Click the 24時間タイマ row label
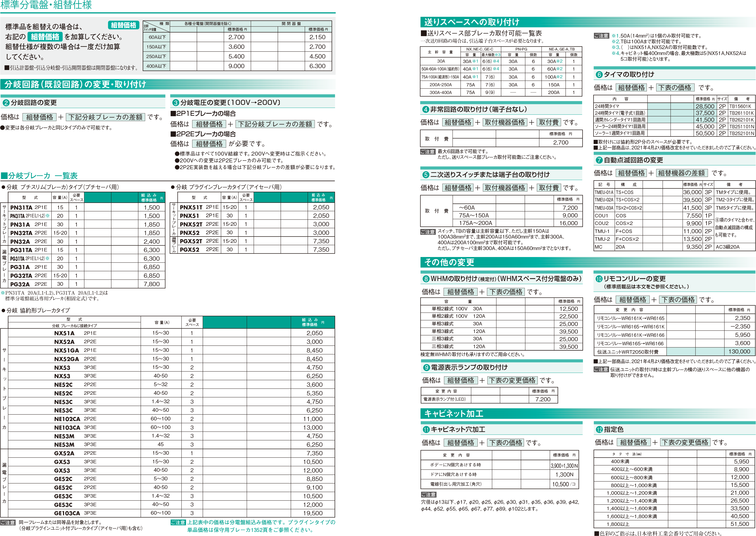The image size is (756, 536). (x=607, y=106)
